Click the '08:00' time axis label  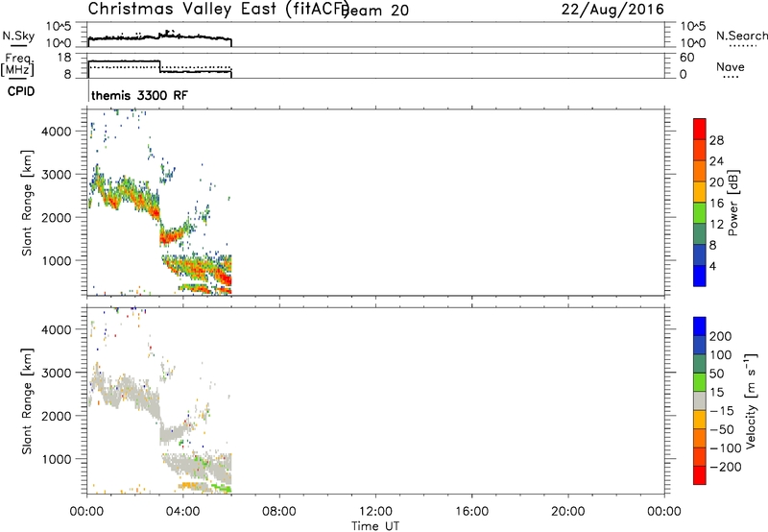pos(279,512)
